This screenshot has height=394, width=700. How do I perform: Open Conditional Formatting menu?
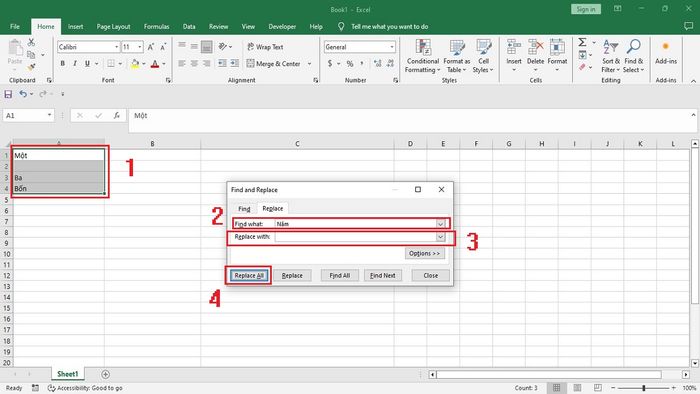click(x=422, y=56)
